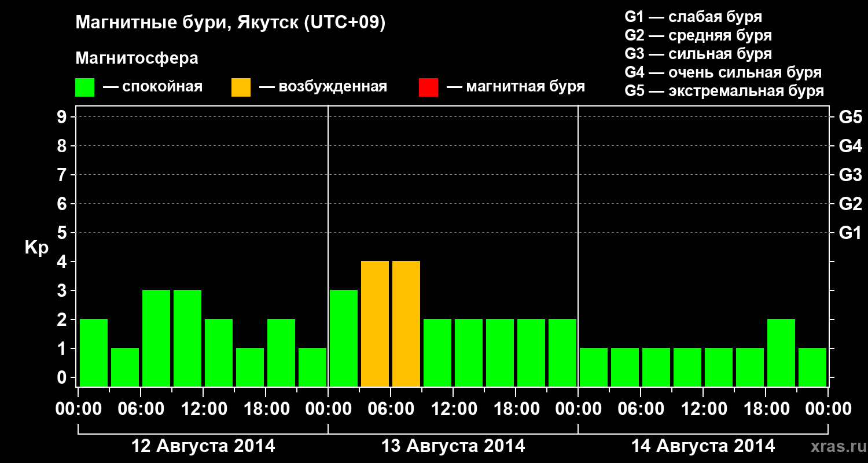Click the '18:00' tick label under 13 August

coord(516,409)
